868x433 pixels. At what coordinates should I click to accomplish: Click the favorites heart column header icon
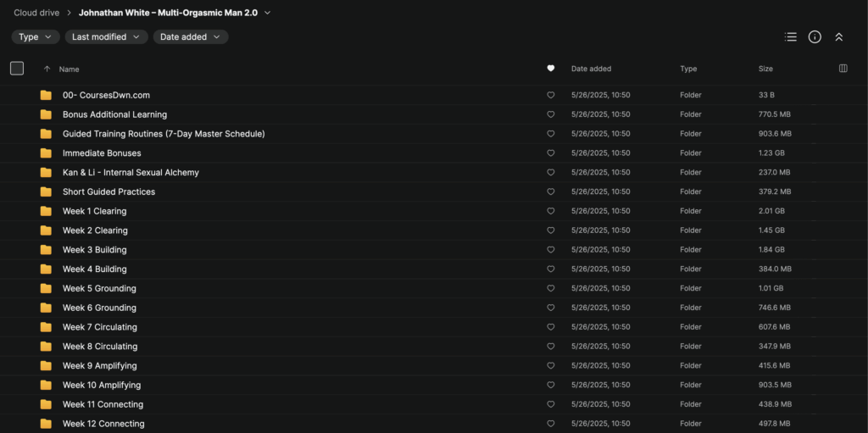click(x=551, y=69)
